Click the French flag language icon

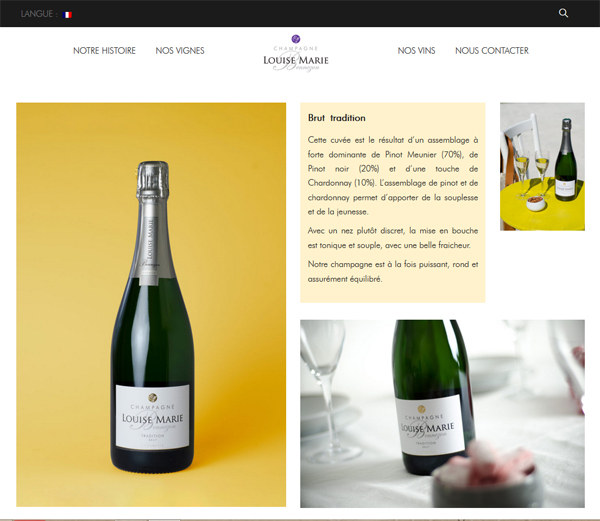[67, 15]
